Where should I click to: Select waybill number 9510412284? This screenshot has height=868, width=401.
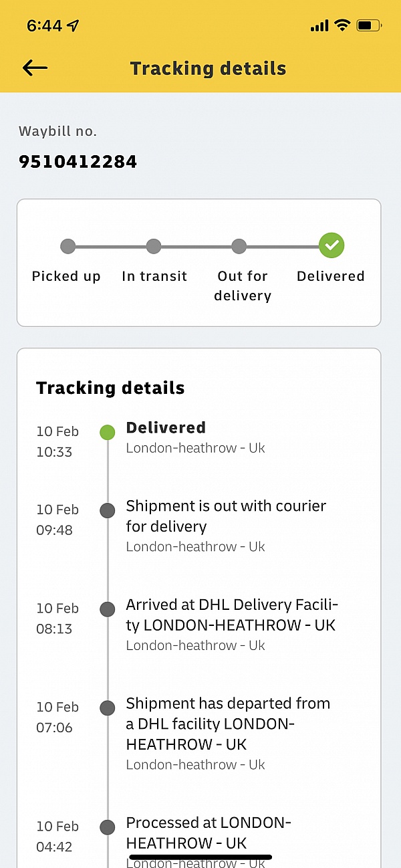(78, 161)
